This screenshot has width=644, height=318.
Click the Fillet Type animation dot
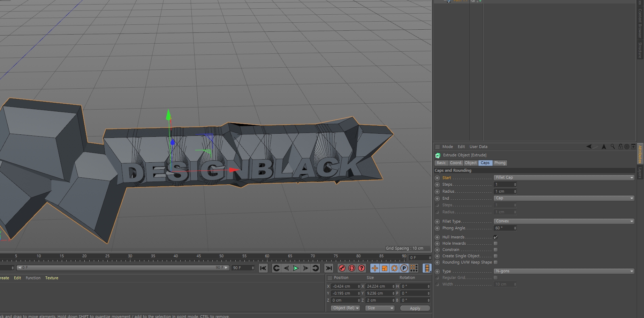click(437, 222)
